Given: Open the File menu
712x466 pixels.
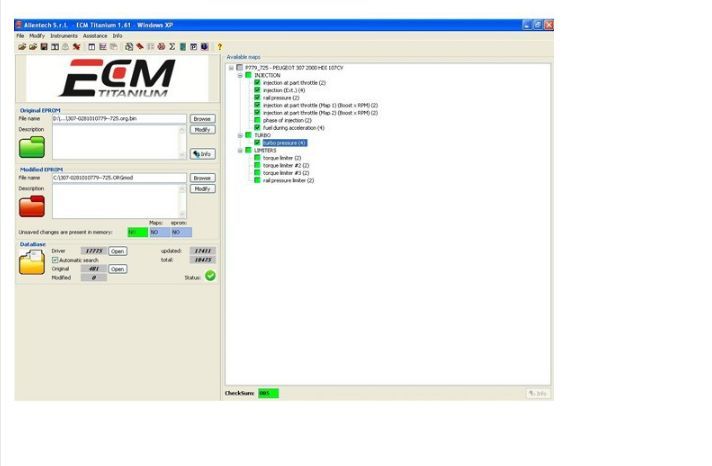Looking at the screenshot, I should 20,35.
